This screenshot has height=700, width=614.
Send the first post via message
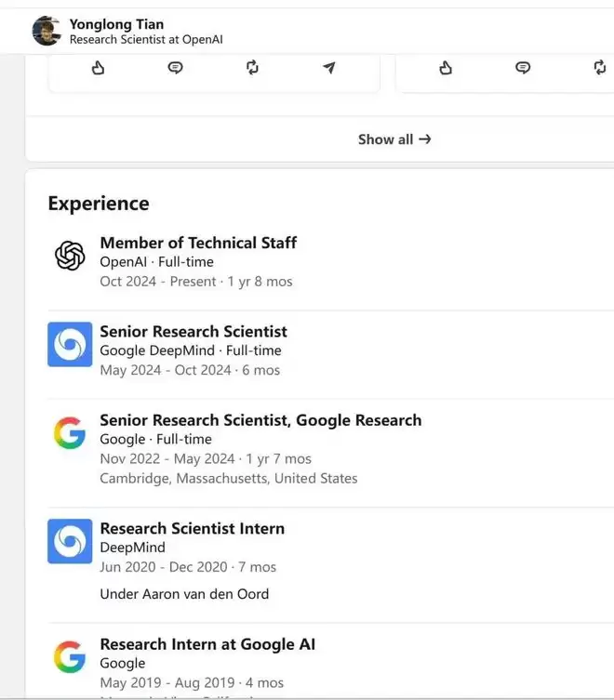click(x=329, y=68)
